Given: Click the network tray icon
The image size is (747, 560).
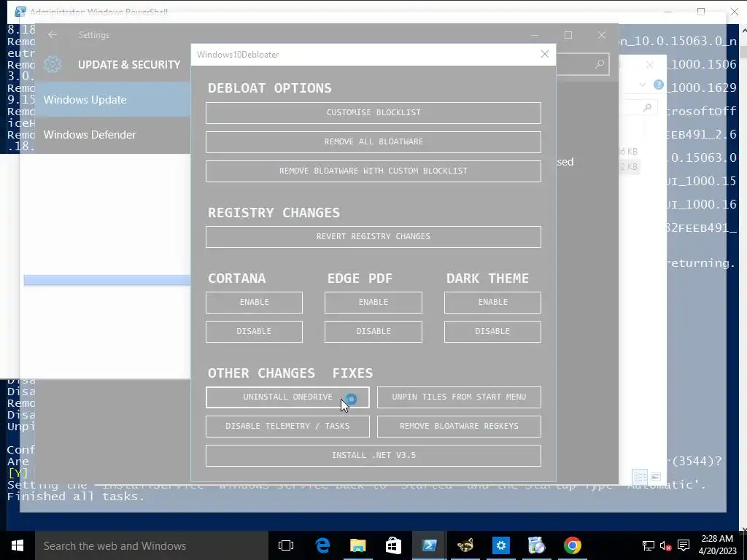Looking at the screenshot, I should [648, 545].
